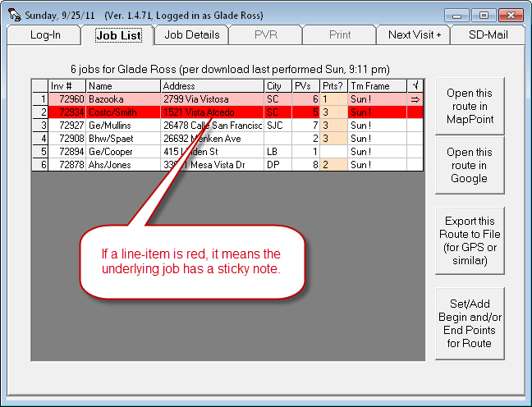The width and height of the screenshot is (532, 407).
Task: Select the Bazooka job row
Action: point(123,98)
